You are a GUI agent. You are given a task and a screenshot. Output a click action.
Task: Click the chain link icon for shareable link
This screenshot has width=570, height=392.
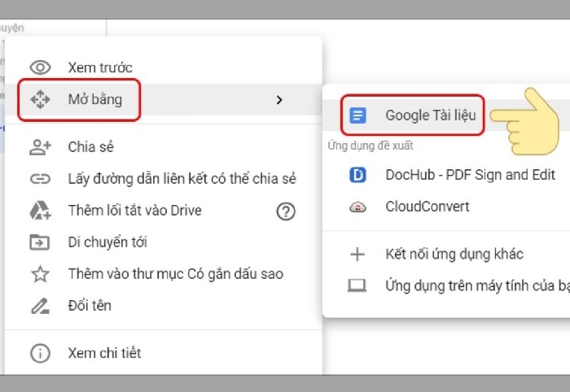click(40, 179)
